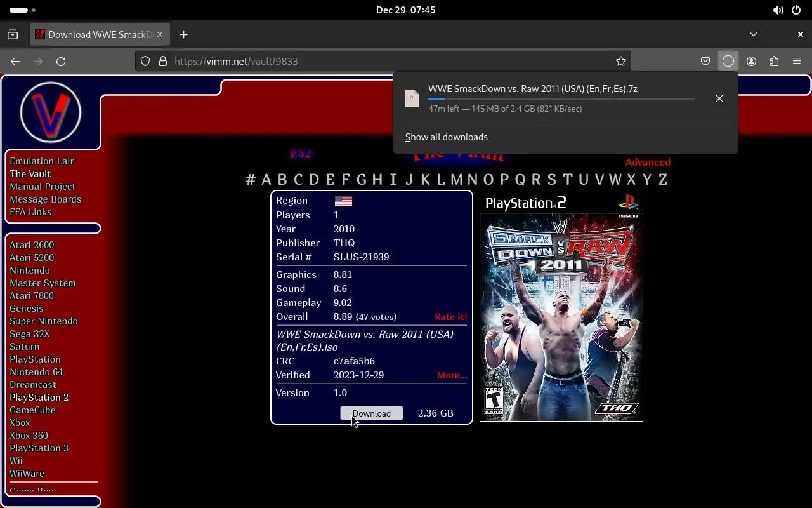The height and width of the screenshot is (508, 812).
Task: Click the Rate it! link
Action: [x=450, y=317]
